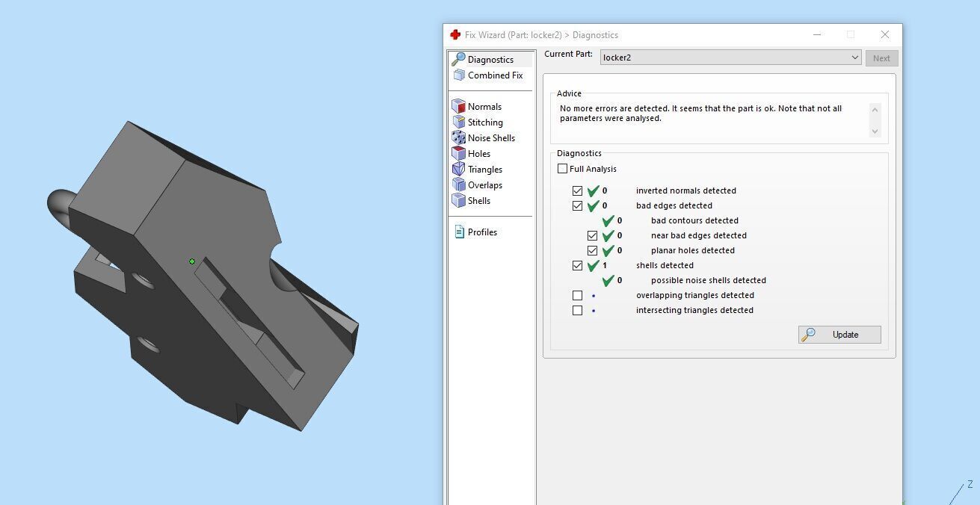Enable the Full Analysis checkbox

562,169
